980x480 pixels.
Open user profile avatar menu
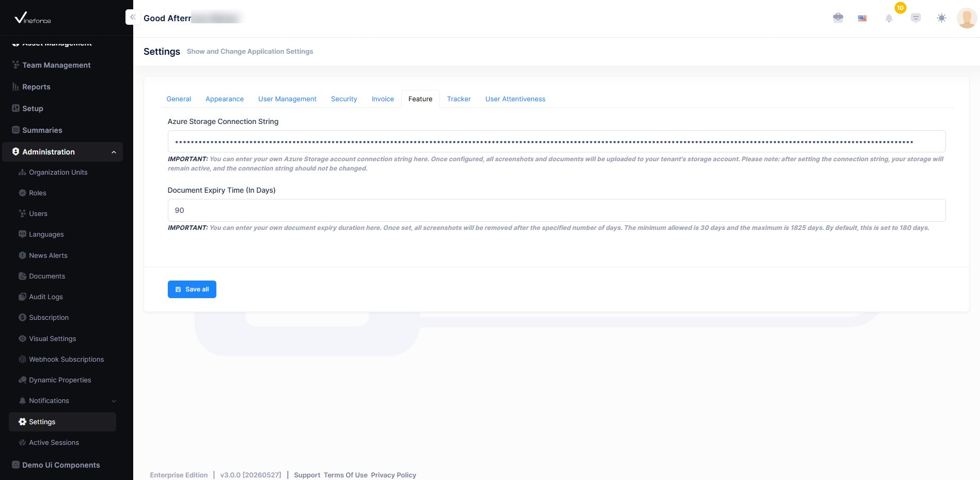pos(967,18)
